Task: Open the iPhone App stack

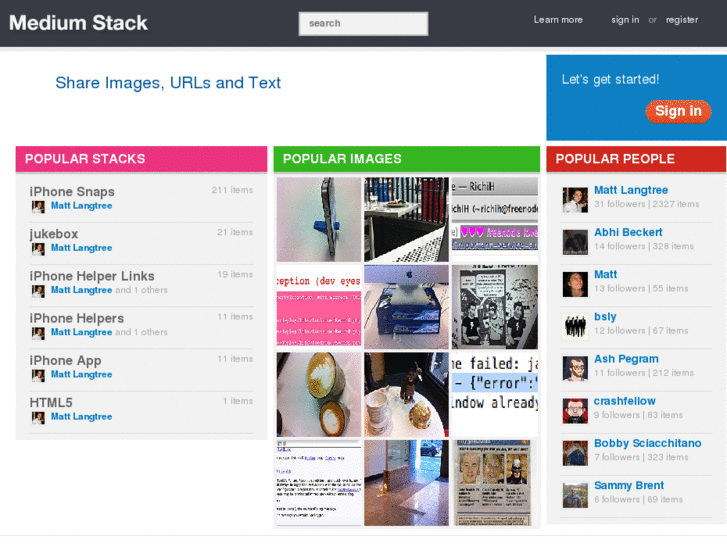Action: coord(65,360)
